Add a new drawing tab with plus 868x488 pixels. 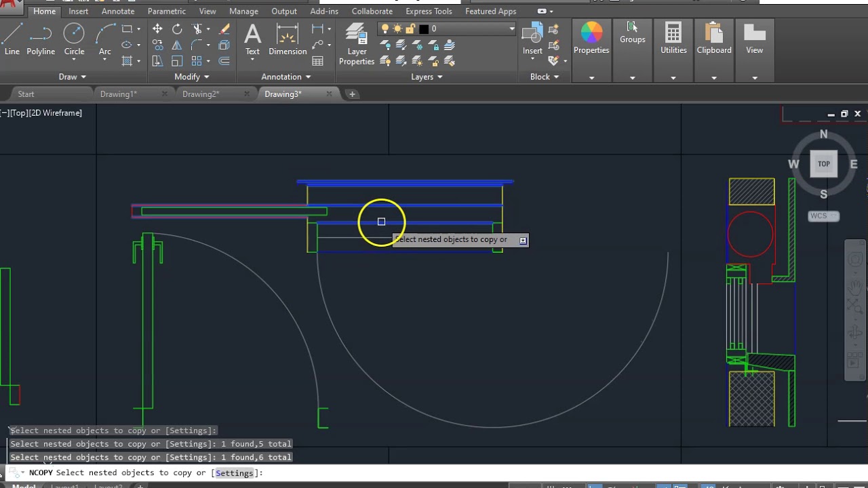(x=352, y=94)
